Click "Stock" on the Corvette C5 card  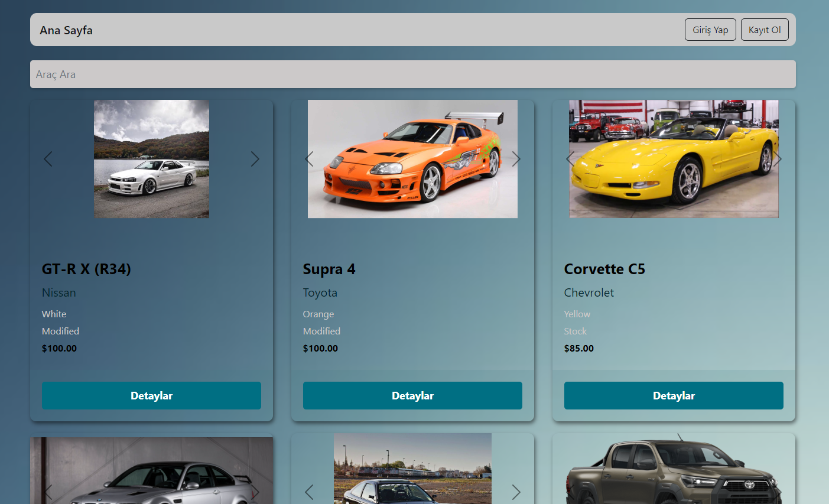click(576, 331)
